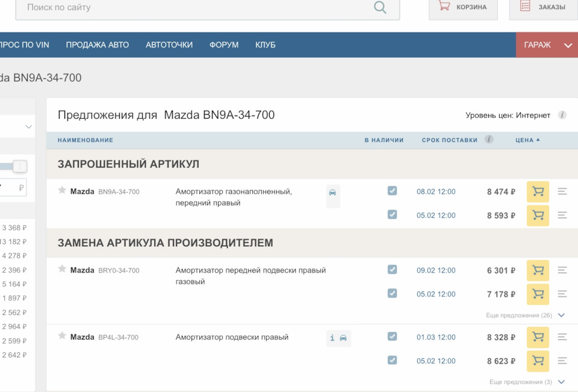578x392 pixels.
Task: Go to ПРОДАЖА АВТО section
Action: click(98, 45)
